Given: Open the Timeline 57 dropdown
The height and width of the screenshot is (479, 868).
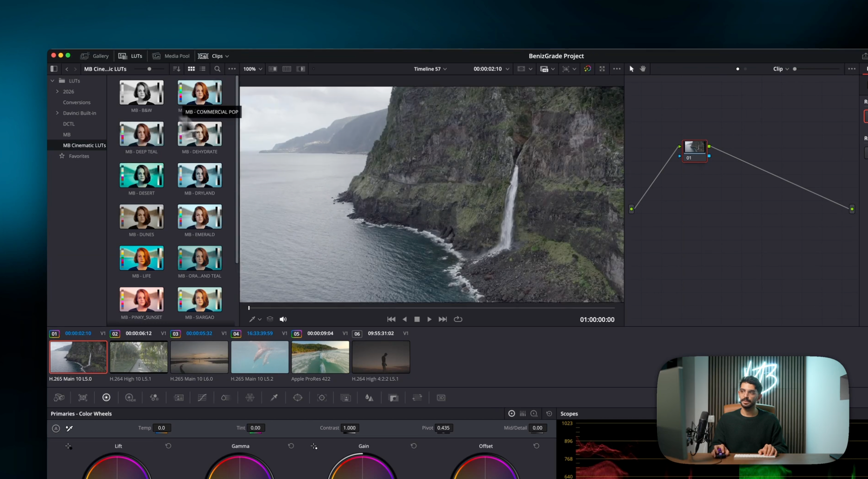Looking at the screenshot, I should point(431,69).
